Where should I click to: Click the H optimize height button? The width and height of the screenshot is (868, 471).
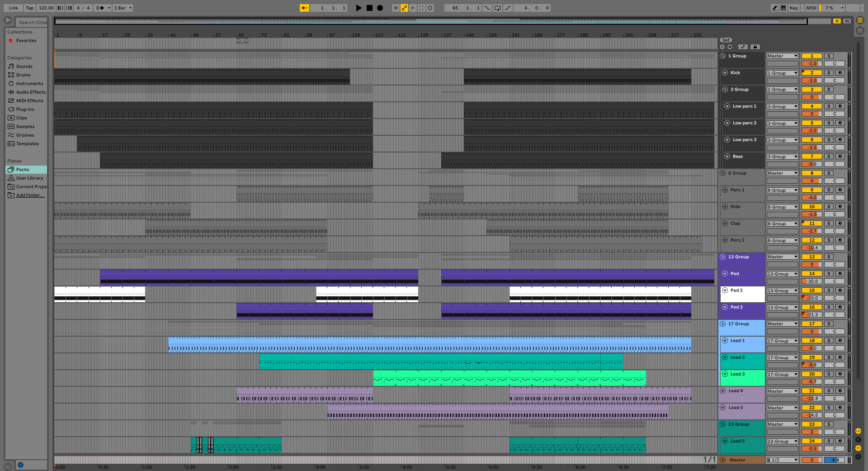[x=837, y=21]
